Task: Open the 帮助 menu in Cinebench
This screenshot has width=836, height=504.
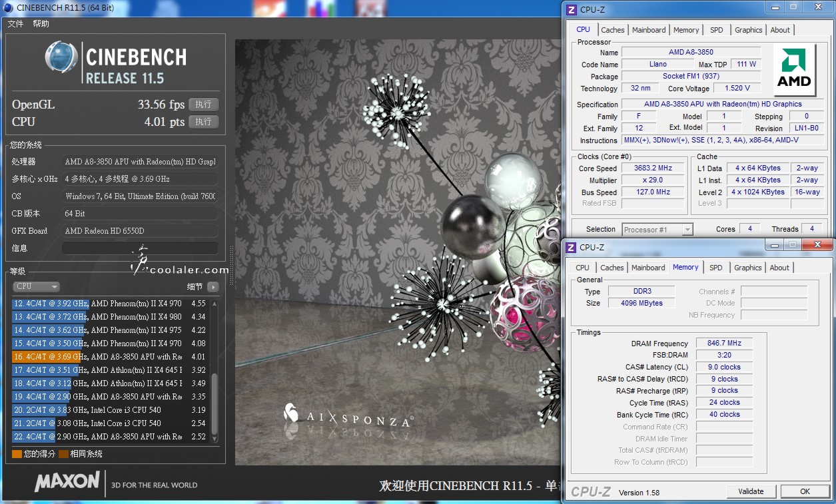Action: pos(41,24)
